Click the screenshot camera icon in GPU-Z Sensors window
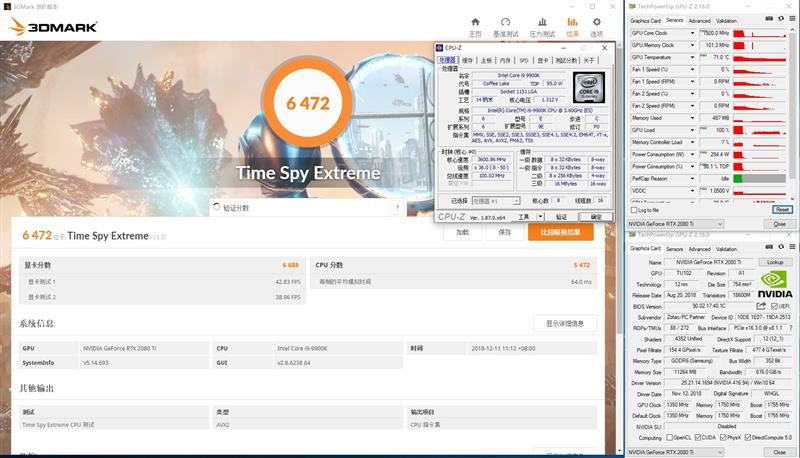Image resolution: width=800 pixels, height=458 pixels. [x=769, y=19]
